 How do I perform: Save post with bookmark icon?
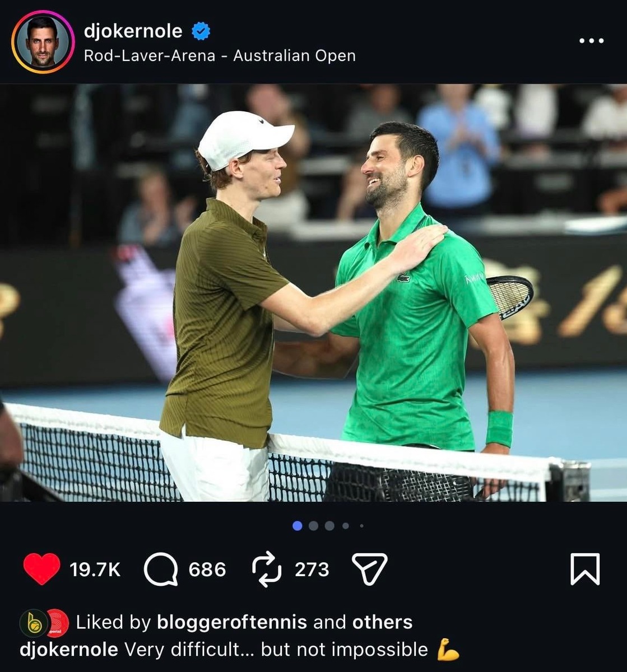click(x=585, y=569)
